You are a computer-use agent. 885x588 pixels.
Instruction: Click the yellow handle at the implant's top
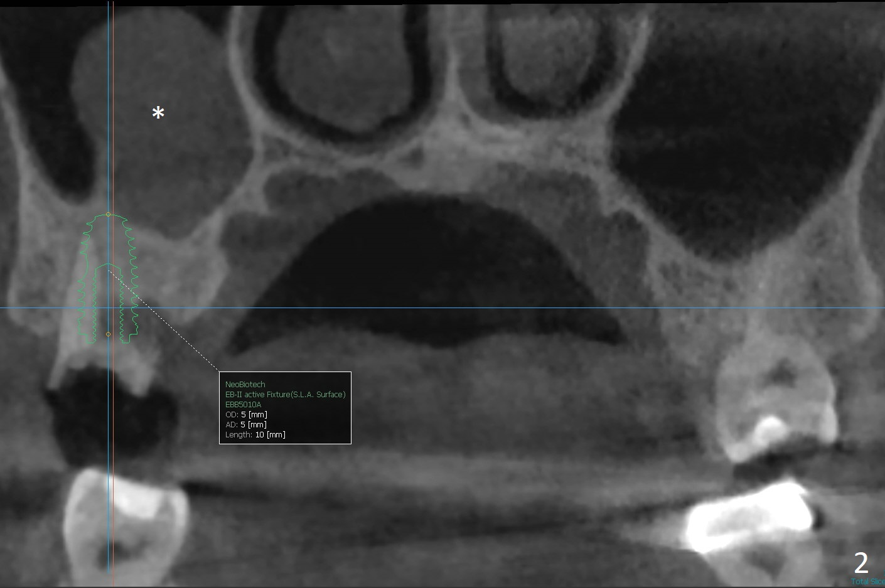click(108, 215)
